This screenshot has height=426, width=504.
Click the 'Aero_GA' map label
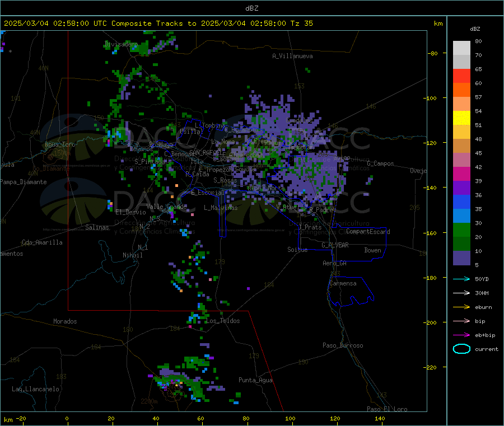tap(334, 263)
